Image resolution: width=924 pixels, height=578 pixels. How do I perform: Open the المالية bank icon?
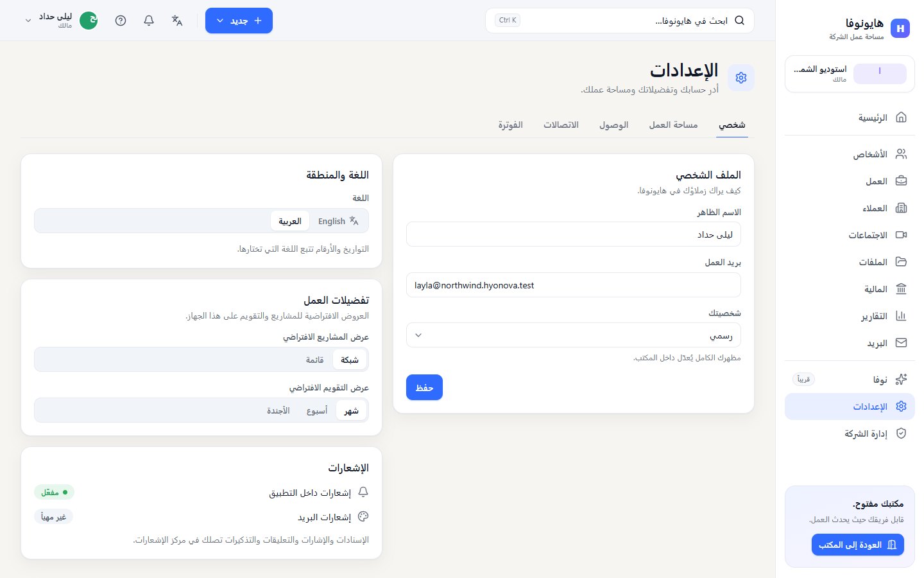click(x=901, y=289)
